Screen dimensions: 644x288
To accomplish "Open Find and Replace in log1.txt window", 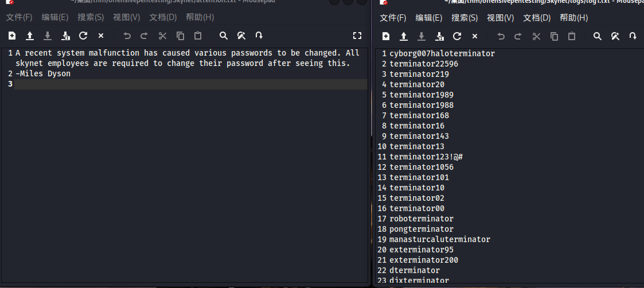I will tap(615, 36).
